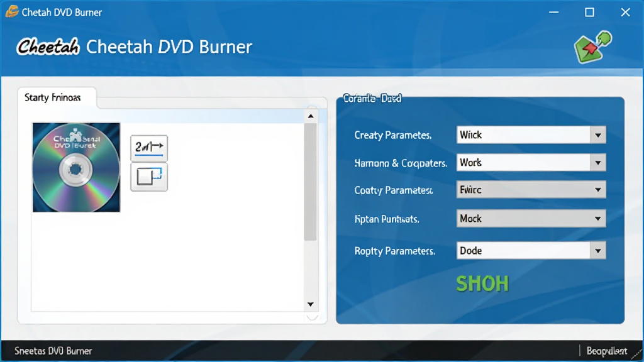Minimize the Cheetah DVD Burner window
The image size is (644, 362).
tap(554, 13)
